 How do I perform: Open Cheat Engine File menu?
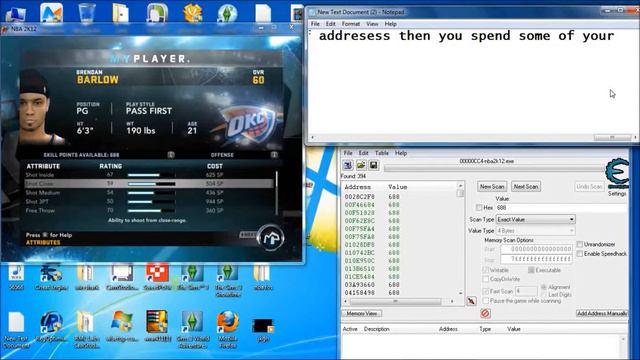click(x=348, y=153)
